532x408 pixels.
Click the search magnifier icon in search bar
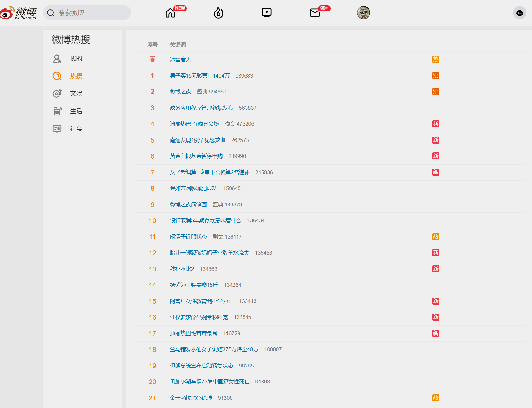[50, 13]
